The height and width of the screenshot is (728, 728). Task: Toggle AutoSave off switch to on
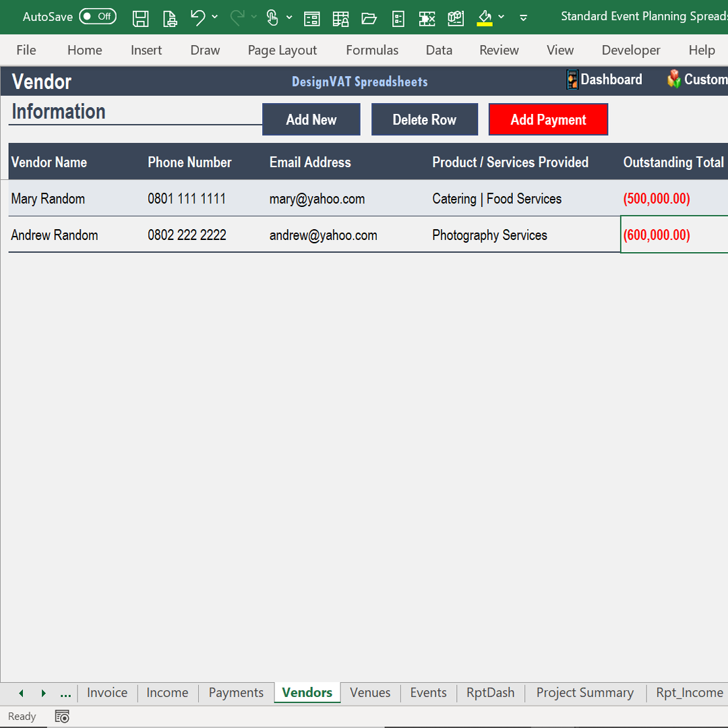tap(97, 16)
